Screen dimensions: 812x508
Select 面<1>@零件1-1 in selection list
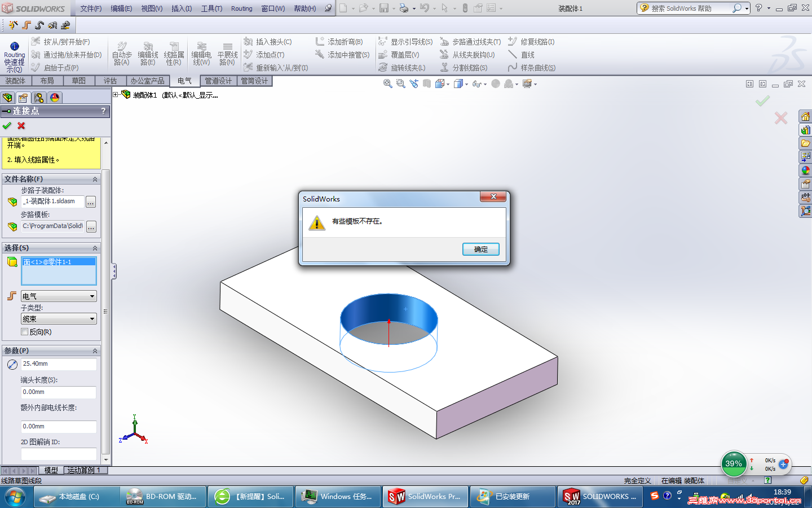pyautogui.click(x=59, y=262)
